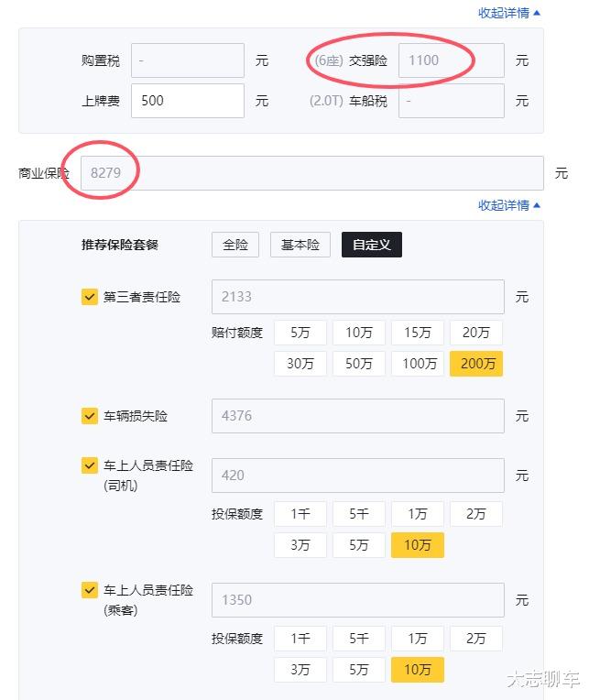Click the 商业保险 total field
Screen dimensions: 589x700
[312, 172]
